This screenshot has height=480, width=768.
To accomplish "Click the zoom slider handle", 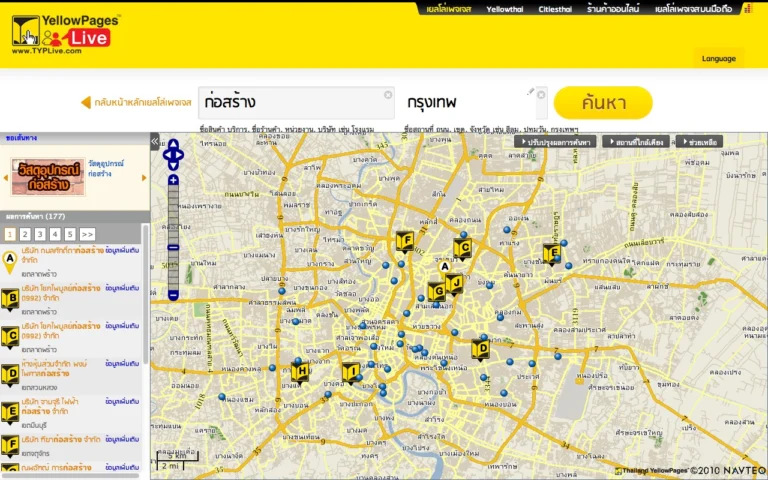I will (173, 247).
